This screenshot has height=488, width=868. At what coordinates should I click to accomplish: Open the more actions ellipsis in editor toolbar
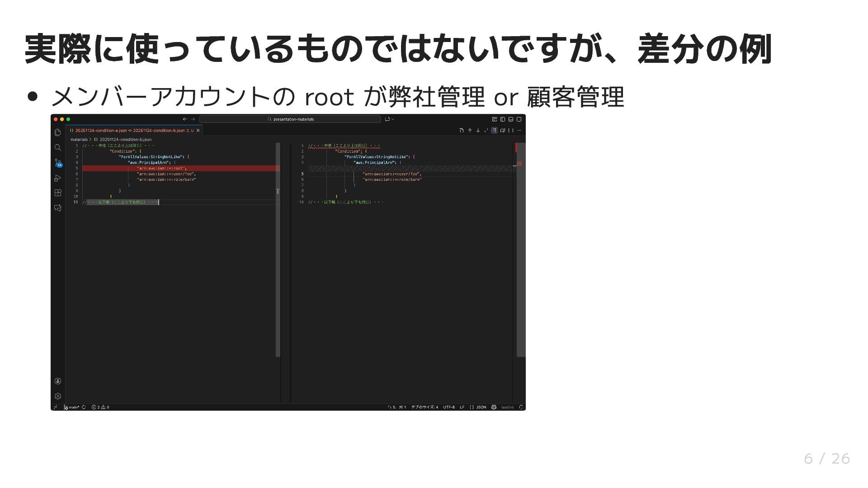click(x=519, y=131)
